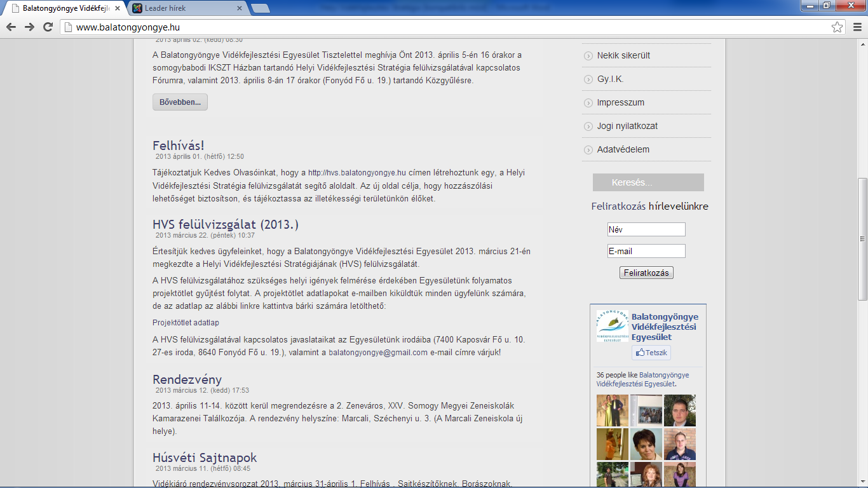Open the Rendezvény article heading
868x488 pixels.
pos(187,380)
